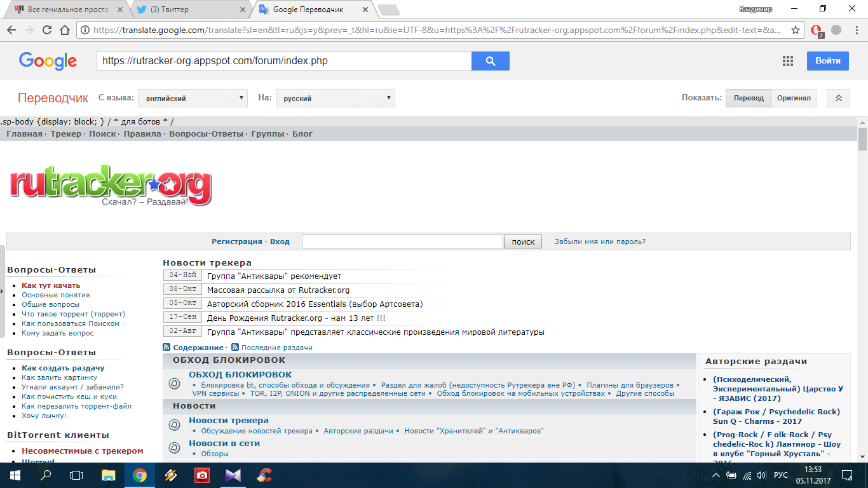Collapse the translator bar with double chevron
Image resolution: width=868 pixels, height=488 pixels.
pos(838,98)
